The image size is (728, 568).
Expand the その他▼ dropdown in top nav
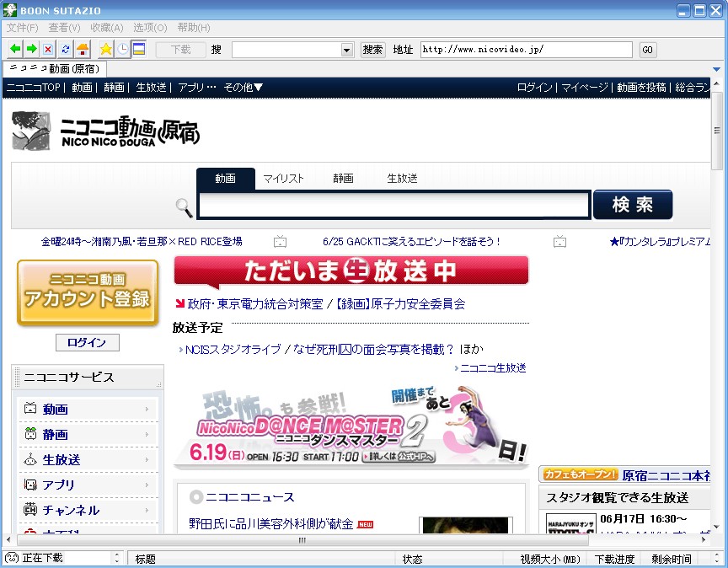click(243, 88)
